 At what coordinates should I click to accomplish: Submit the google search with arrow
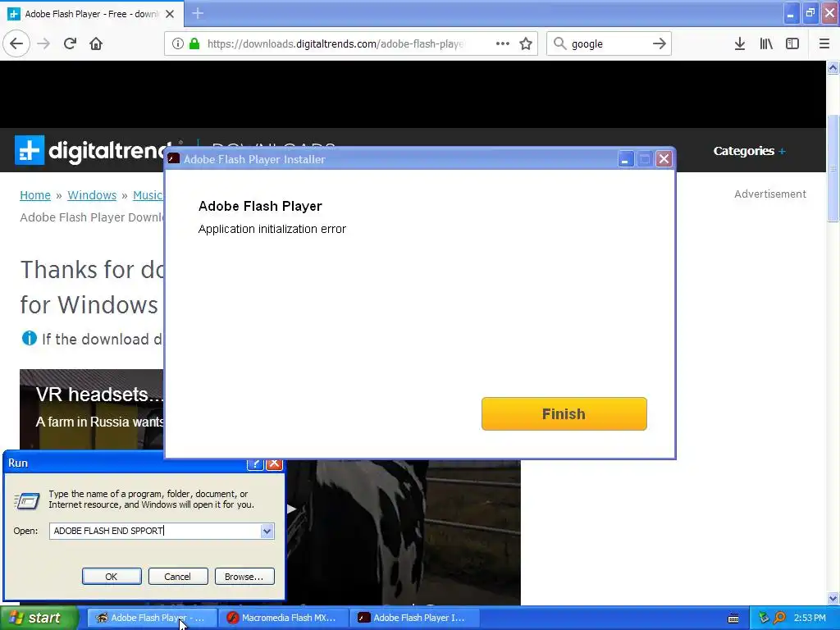click(x=659, y=43)
